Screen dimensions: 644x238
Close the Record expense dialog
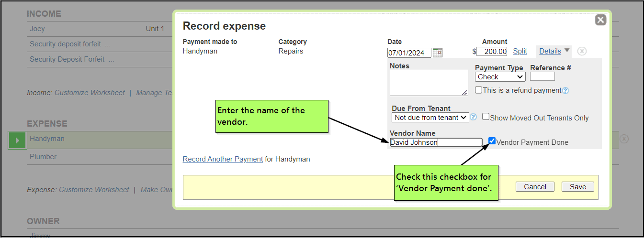tap(600, 20)
